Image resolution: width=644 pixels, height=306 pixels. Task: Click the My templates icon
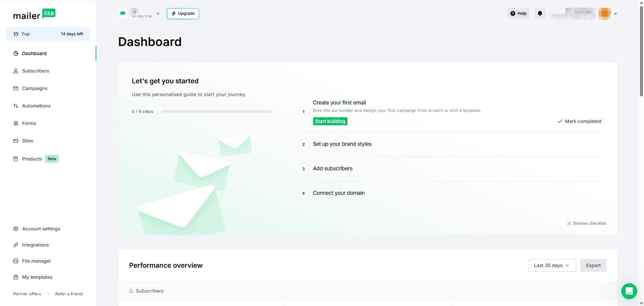tap(16, 277)
